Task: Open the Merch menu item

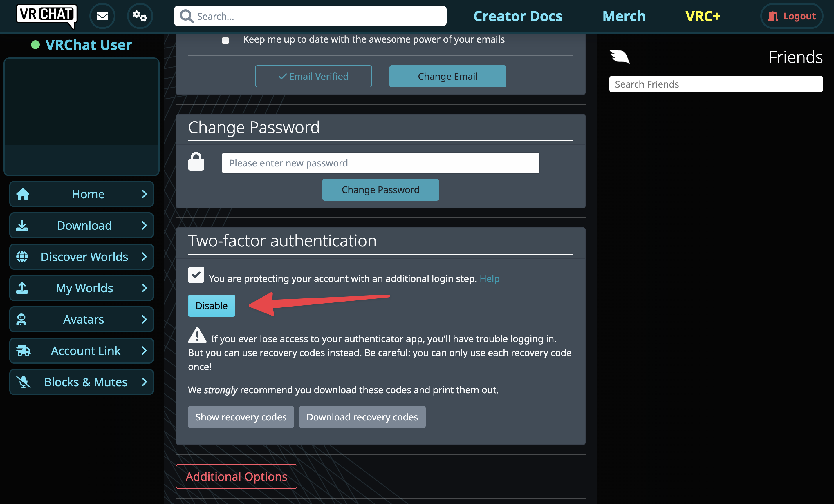Action: click(x=624, y=16)
